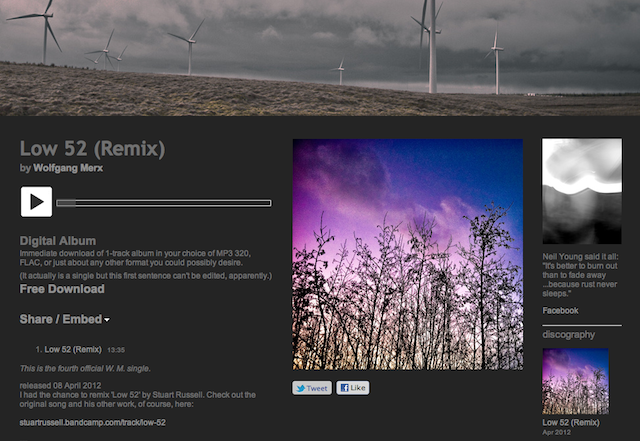The height and width of the screenshot is (441, 640).
Task: Open stuartrussell.bandcamp.com/track/low-52 link
Action: (x=93, y=422)
